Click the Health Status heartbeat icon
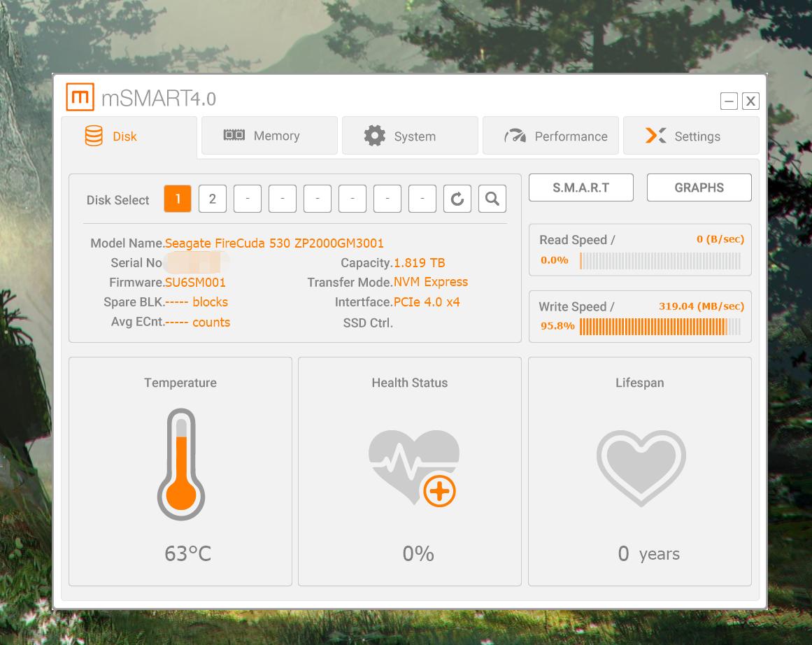This screenshot has width=812, height=645. (x=413, y=468)
